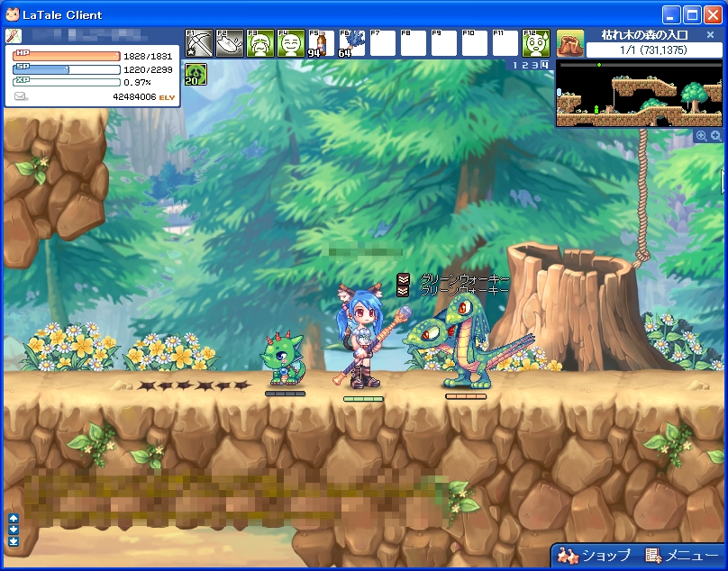The width and height of the screenshot is (728, 571).
Task: Zoom out the minimap
Action: pos(702,135)
